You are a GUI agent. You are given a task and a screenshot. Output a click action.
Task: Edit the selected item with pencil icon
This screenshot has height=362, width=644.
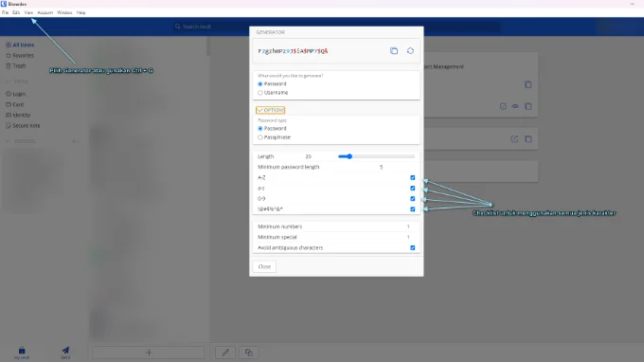tap(225, 353)
